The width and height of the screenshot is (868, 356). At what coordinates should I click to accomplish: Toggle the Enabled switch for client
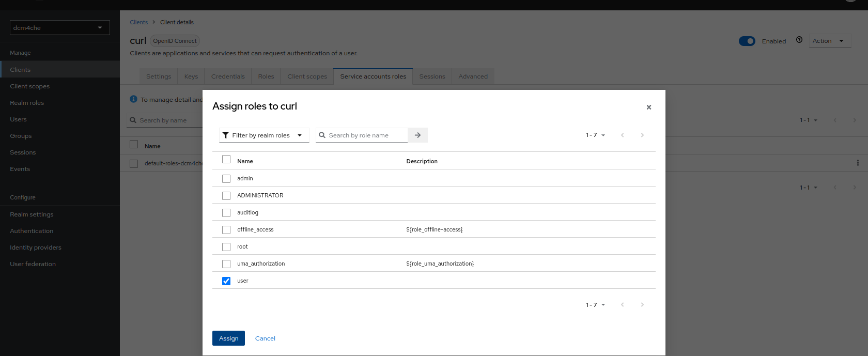click(747, 41)
